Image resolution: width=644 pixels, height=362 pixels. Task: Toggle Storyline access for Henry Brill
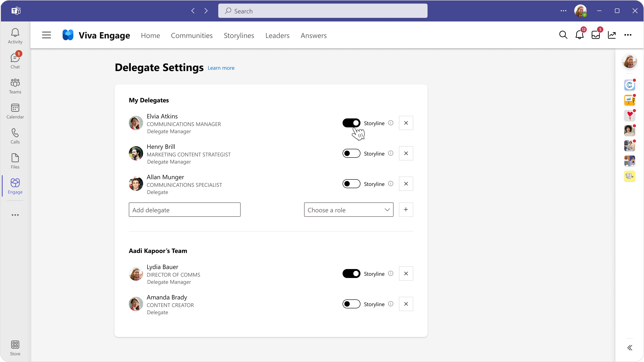click(x=352, y=153)
